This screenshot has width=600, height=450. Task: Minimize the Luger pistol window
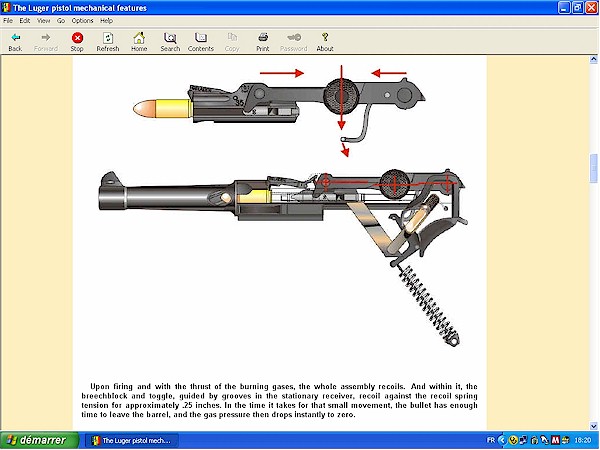(x=564, y=8)
